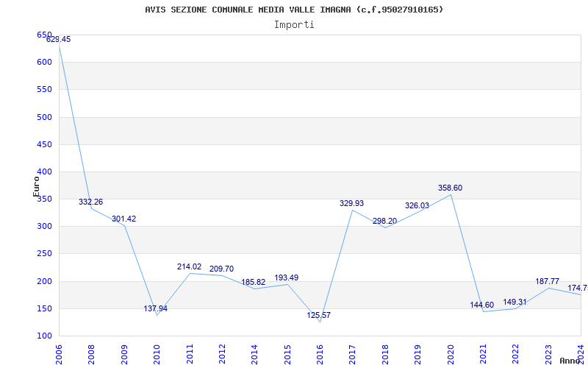This screenshot has width=588, height=368.
Task: Click the x-axis year 2022
Action: (x=516, y=354)
